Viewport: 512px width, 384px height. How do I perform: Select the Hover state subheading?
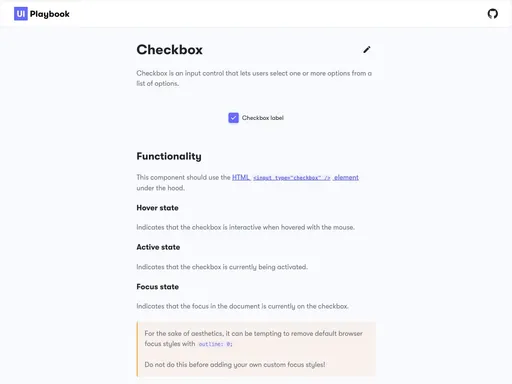click(157, 208)
